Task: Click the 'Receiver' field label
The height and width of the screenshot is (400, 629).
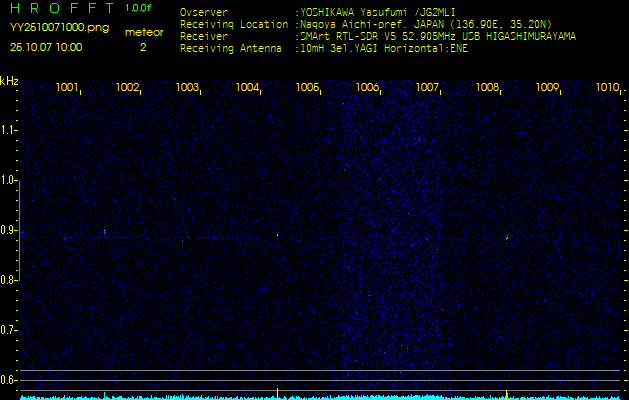Action: tap(204, 37)
